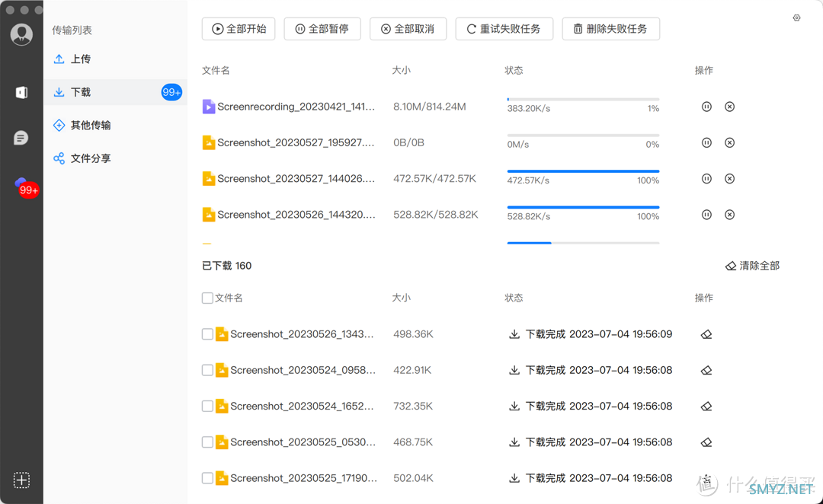Click the 传输列表 sidebar title
The image size is (823, 504).
click(72, 30)
